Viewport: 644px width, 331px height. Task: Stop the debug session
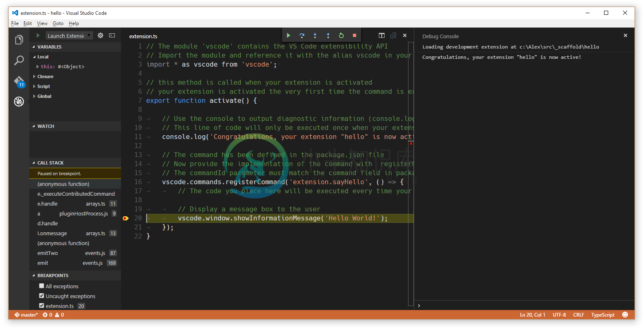[355, 35]
